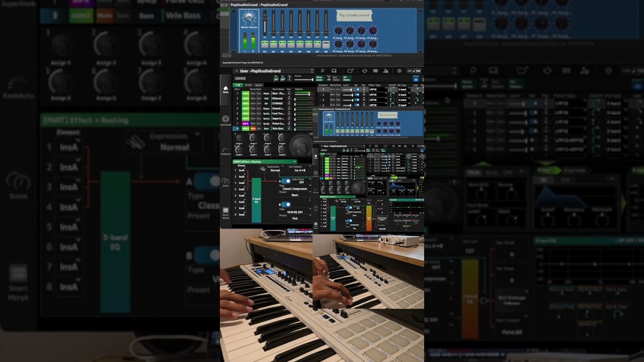This screenshot has height=362, width=644.
Task: Click the Assign 1 knob
Action: [239, 138]
